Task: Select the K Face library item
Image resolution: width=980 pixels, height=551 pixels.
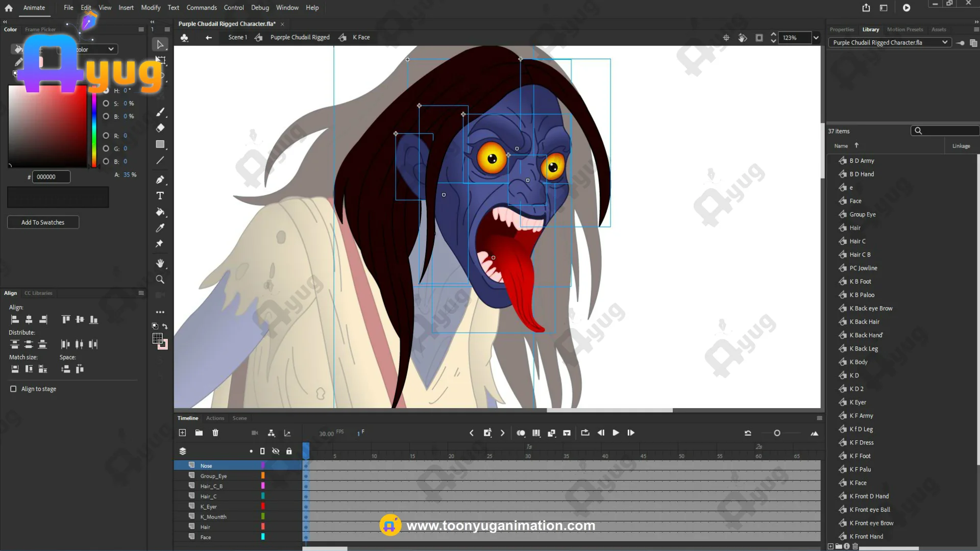Action: (857, 483)
